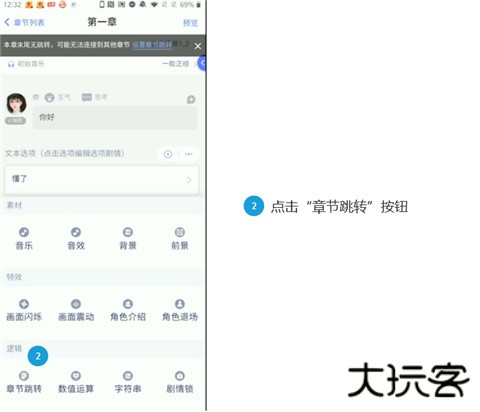
Task: Open 数值运算 numeric operation logic
Action: point(76,382)
